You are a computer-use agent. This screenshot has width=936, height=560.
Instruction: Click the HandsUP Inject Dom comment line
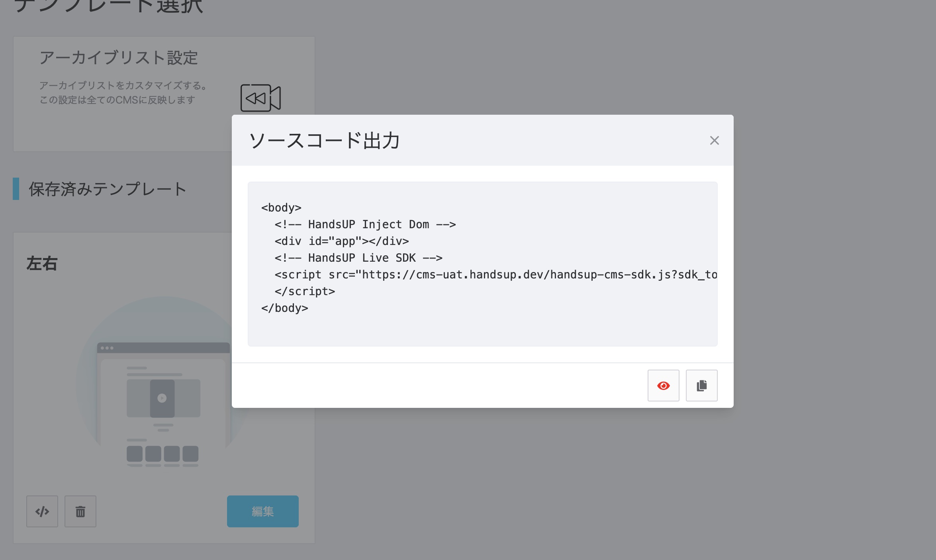(365, 225)
